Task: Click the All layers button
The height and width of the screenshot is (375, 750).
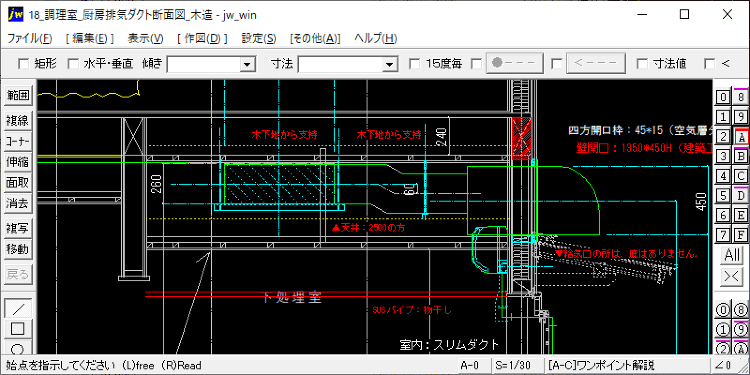Action: [x=732, y=255]
